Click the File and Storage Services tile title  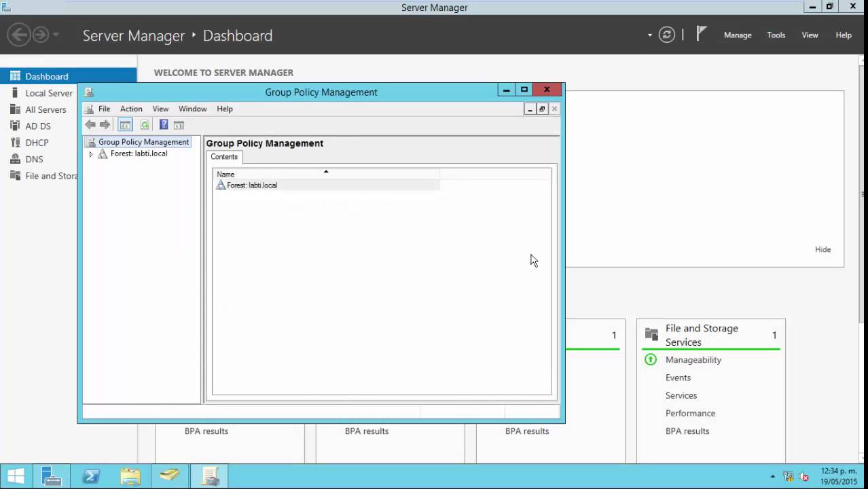click(x=702, y=335)
